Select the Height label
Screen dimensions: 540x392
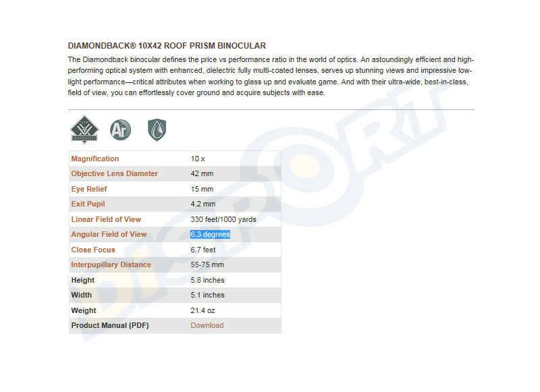[x=82, y=280]
